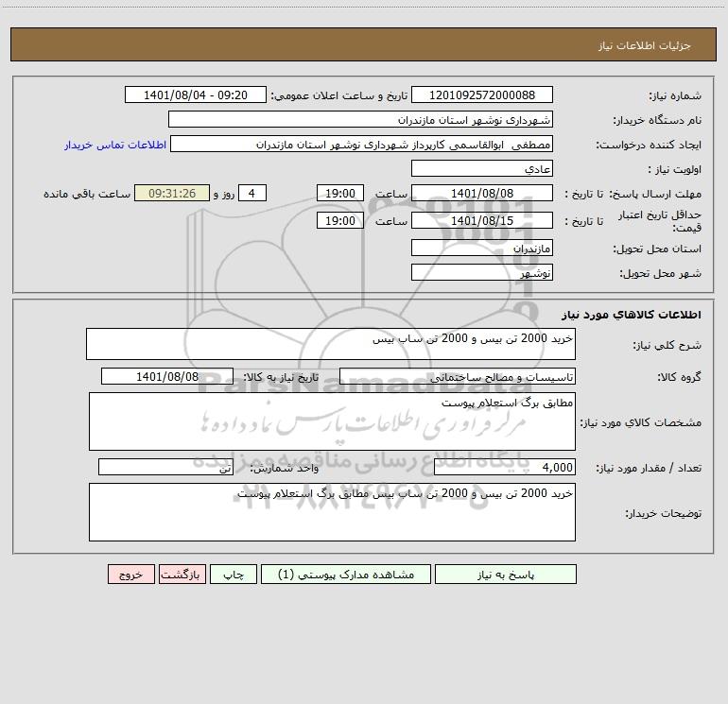Click the پاسخ به نیاز button
Screen dimensions: 728x704
point(506,574)
